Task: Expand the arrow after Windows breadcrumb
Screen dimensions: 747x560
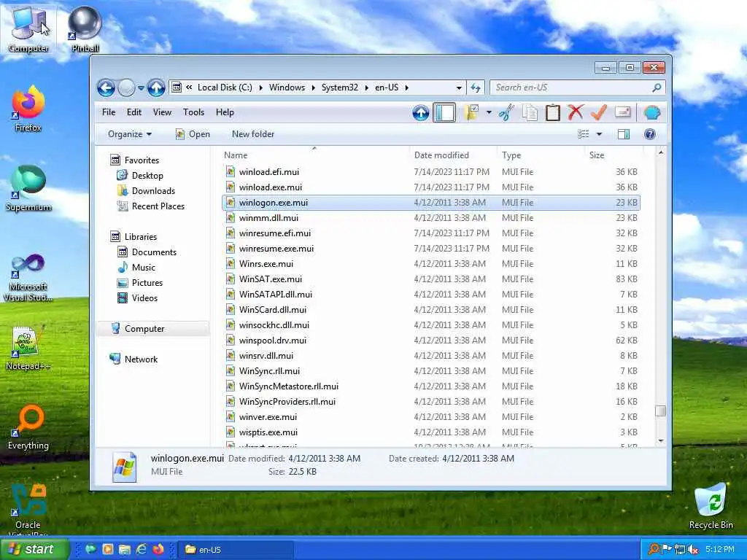Action: point(314,87)
